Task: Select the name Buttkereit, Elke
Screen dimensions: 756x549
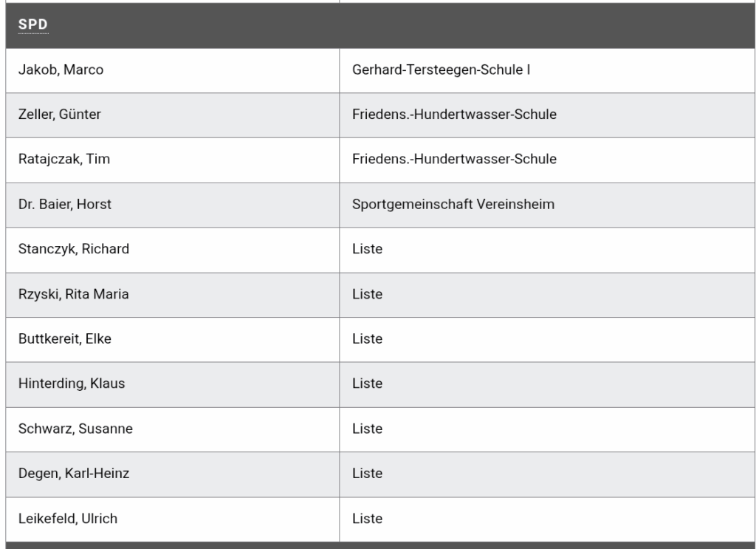Action: (65, 339)
